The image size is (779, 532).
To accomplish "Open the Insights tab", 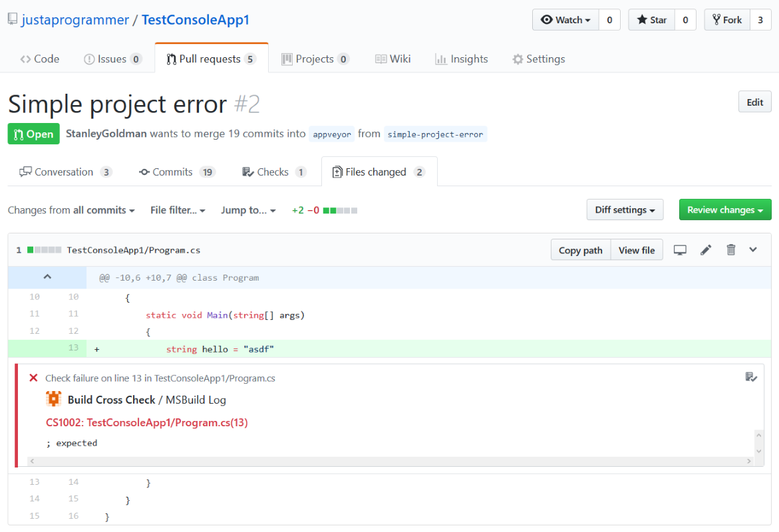I will tap(462, 59).
